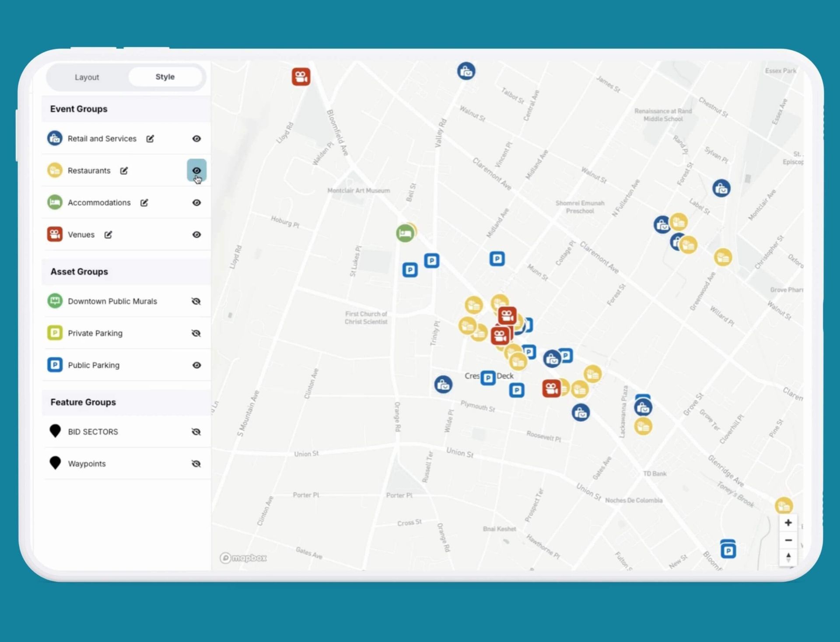Select the Venues label

81,235
